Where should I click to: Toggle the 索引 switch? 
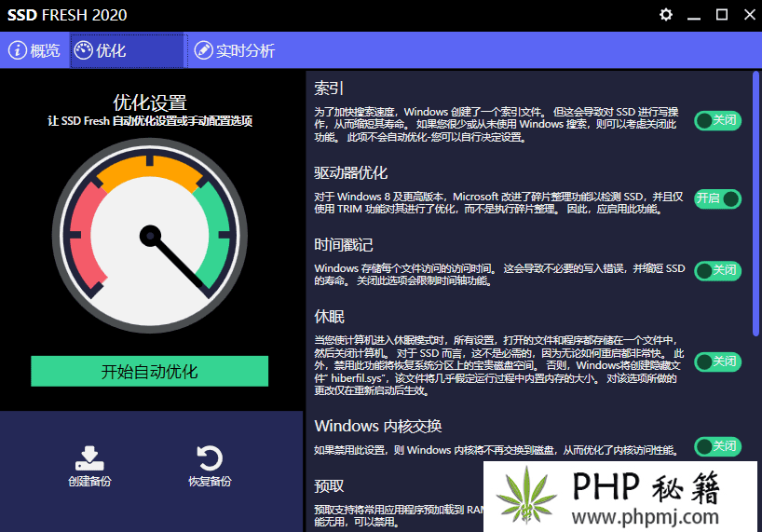click(718, 120)
